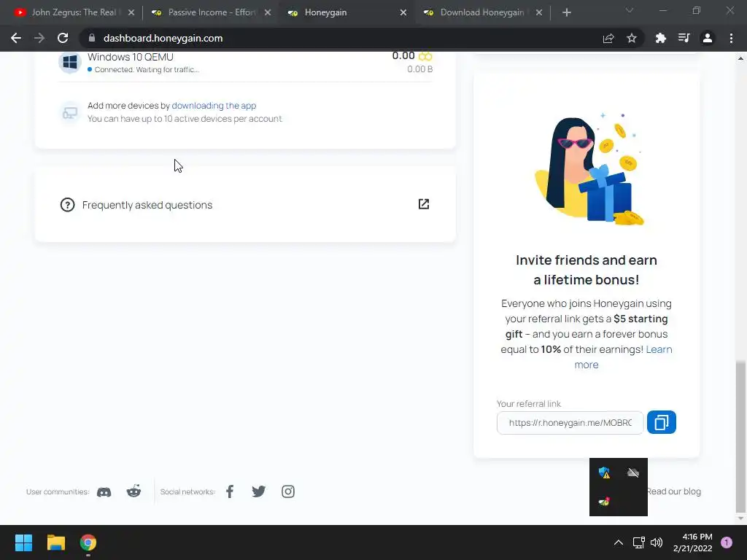Close the Download Honeygain tab
This screenshot has height=560, width=747.
[539, 12]
